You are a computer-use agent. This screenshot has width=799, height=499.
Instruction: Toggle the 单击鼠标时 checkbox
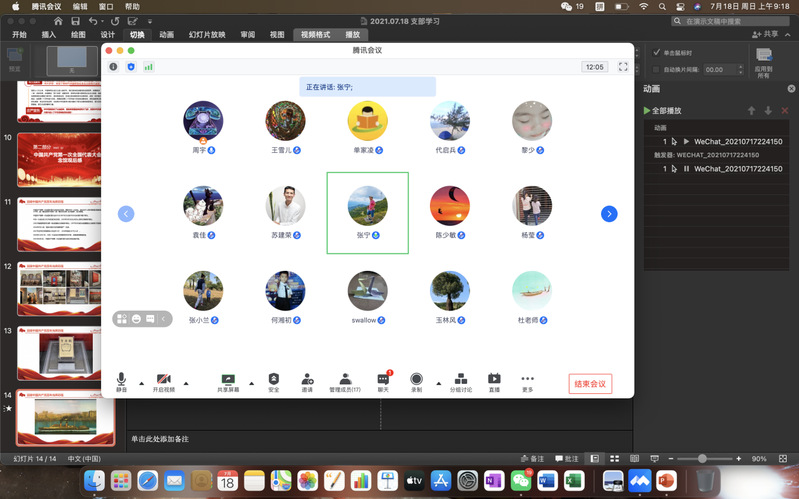(x=656, y=52)
